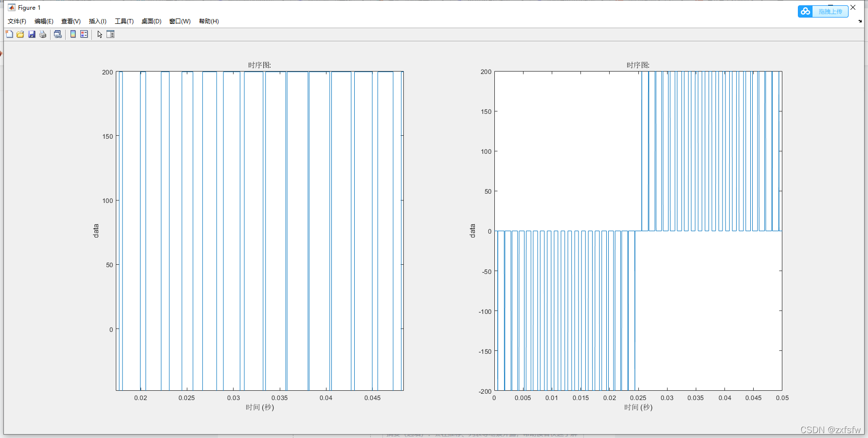Insert a colorbar from the toolbar
This screenshot has width=868, height=438.
tap(73, 34)
